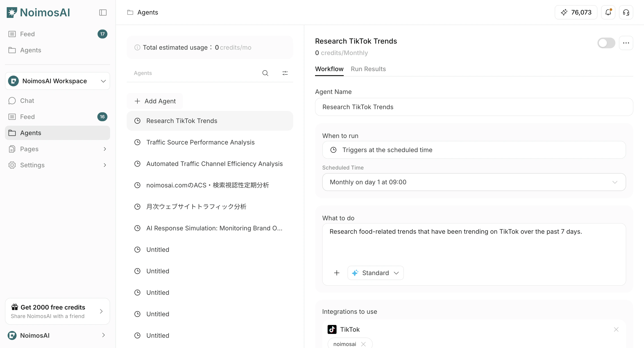
Task: Switch to the Run Results tab
Action: pyautogui.click(x=368, y=69)
